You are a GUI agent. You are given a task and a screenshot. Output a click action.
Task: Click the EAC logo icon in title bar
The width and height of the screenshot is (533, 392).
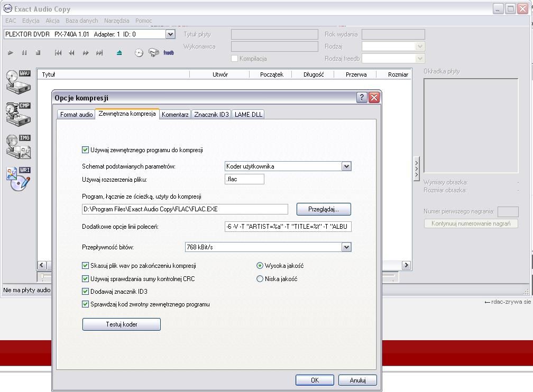pyautogui.click(x=7, y=9)
